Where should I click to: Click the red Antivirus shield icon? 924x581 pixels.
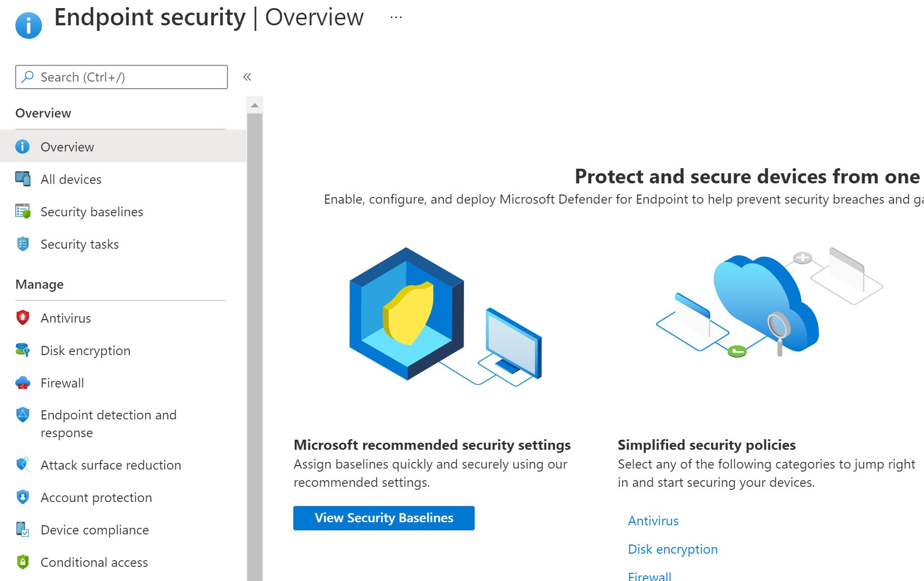coord(23,318)
